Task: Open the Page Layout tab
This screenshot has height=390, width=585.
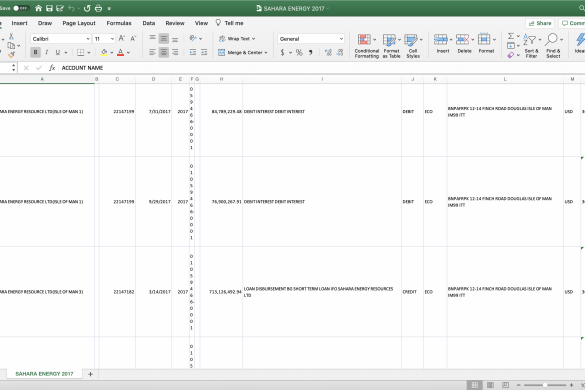Action: [79, 23]
